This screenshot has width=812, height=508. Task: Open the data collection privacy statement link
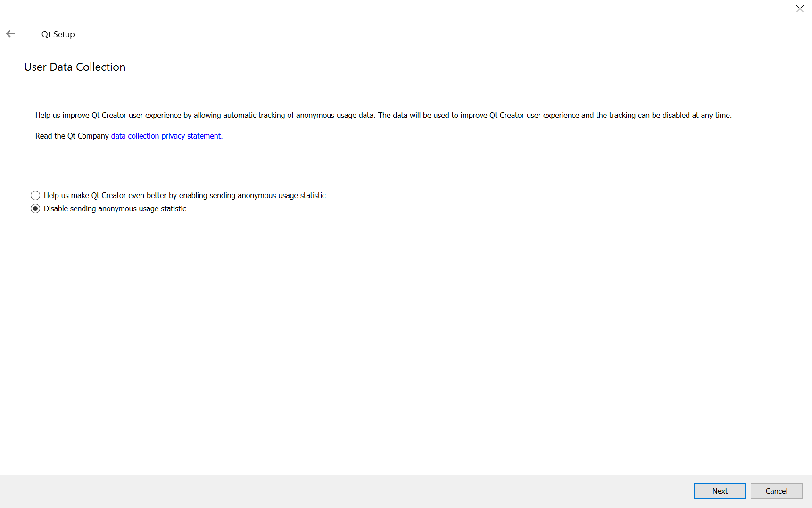coord(166,136)
